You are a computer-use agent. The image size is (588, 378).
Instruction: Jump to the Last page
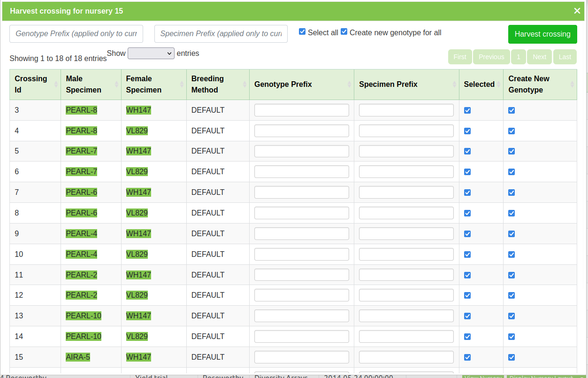[x=565, y=57]
